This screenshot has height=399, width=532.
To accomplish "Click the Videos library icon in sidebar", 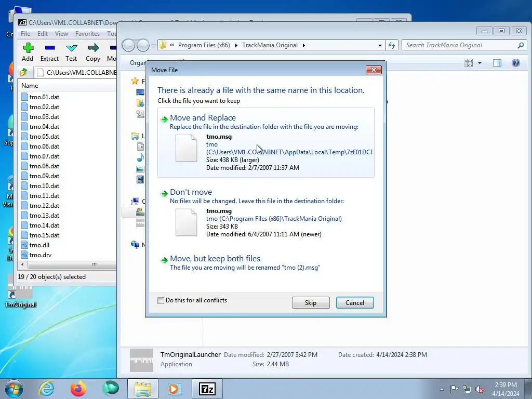I will (140, 179).
